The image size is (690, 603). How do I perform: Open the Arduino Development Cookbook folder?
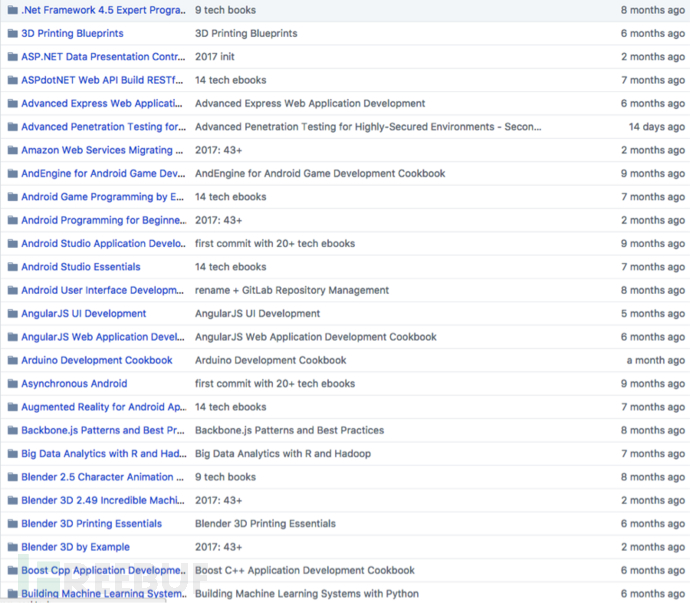pyautogui.click(x=97, y=360)
